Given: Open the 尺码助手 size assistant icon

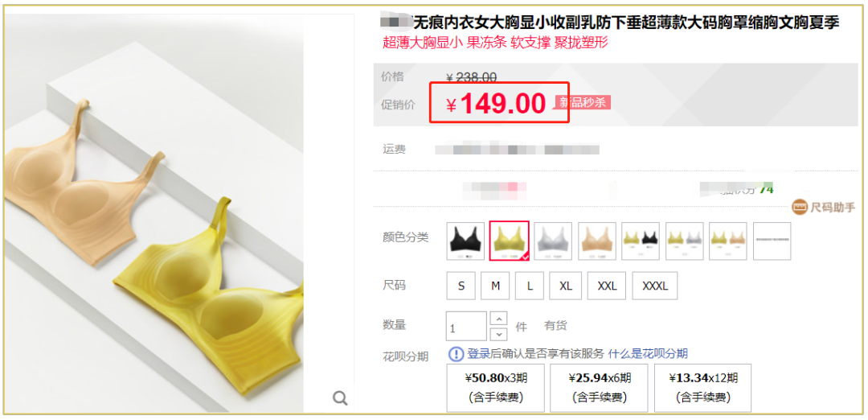Looking at the screenshot, I should coord(800,208).
